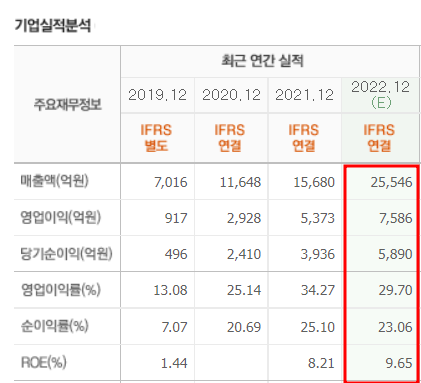The height and width of the screenshot is (383, 421).
Task: Click IFRS 연결 under 2022.12 (E)
Action: pyautogui.click(x=379, y=138)
